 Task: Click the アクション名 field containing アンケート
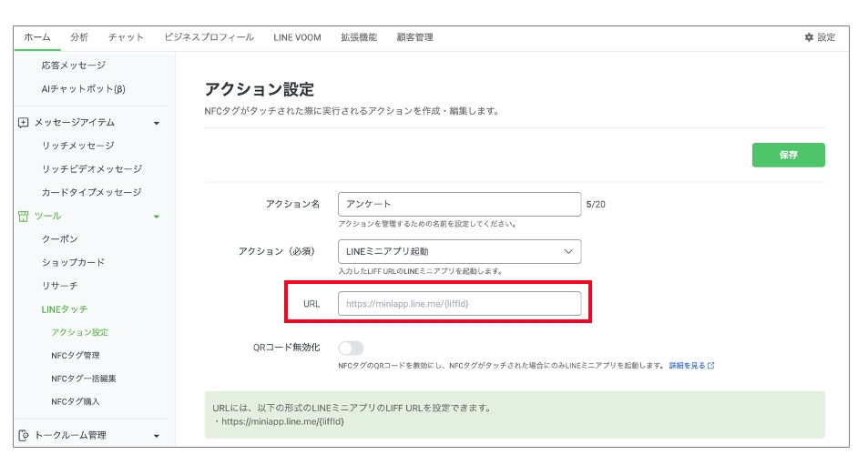(x=459, y=204)
